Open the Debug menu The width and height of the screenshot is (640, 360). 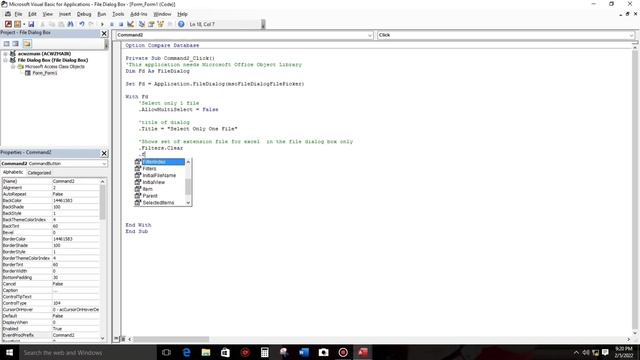[x=84, y=14]
